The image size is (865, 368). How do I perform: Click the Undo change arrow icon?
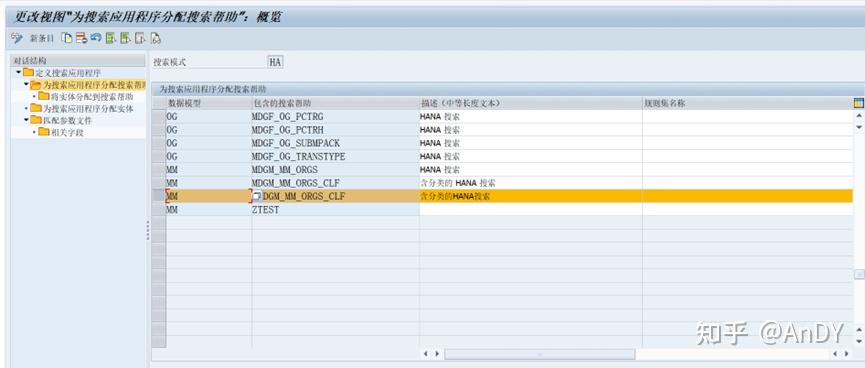point(96,38)
